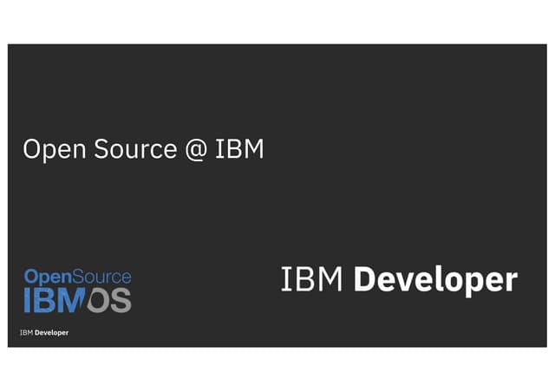Click the word Source in the blue logo

(96, 277)
